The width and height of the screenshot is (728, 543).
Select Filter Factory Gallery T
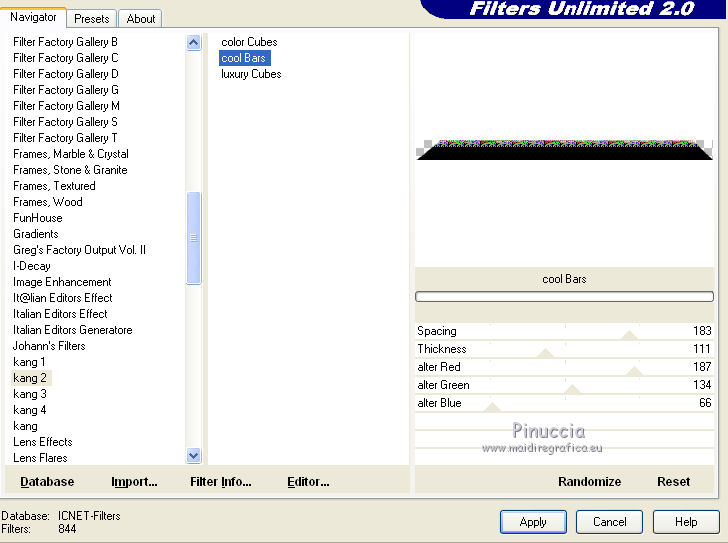65,138
